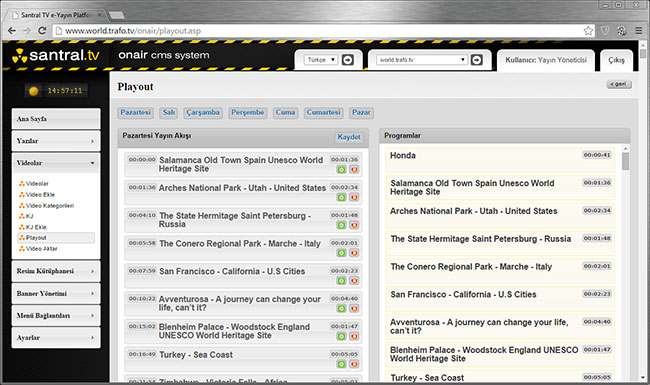Click red icon on San Francisco playlist row
The width and height of the screenshot is (650, 385).
coord(354,281)
